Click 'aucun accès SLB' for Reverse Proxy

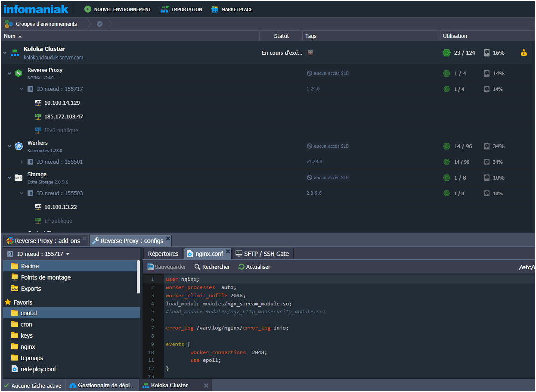[x=328, y=74]
